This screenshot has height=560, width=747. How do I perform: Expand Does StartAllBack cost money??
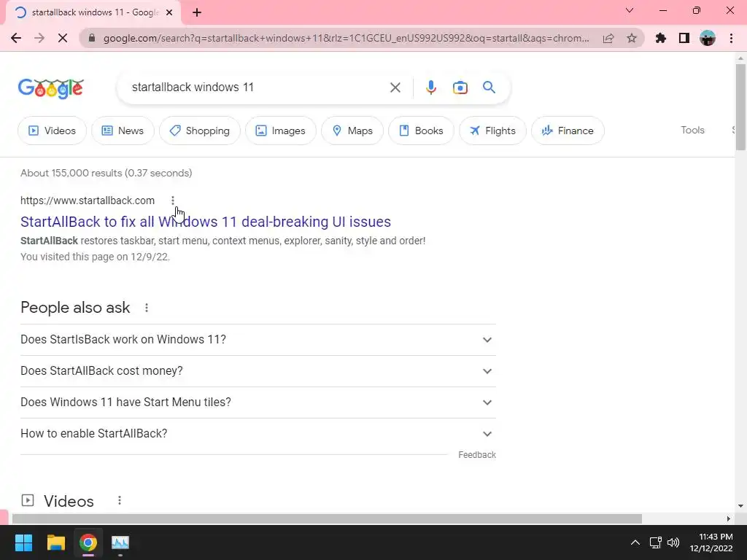[258, 371]
